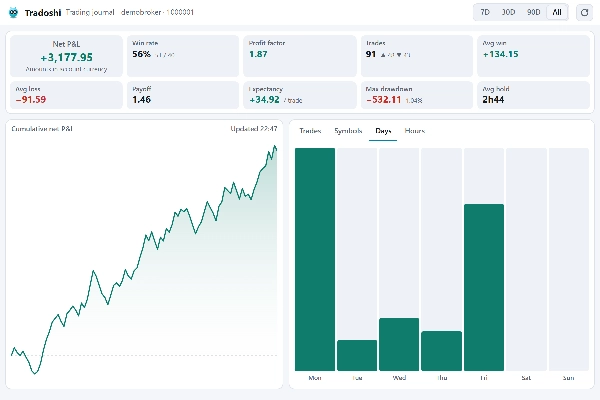Click the Sat label on the axis
The image size is (600, 400).
point(526,378)
